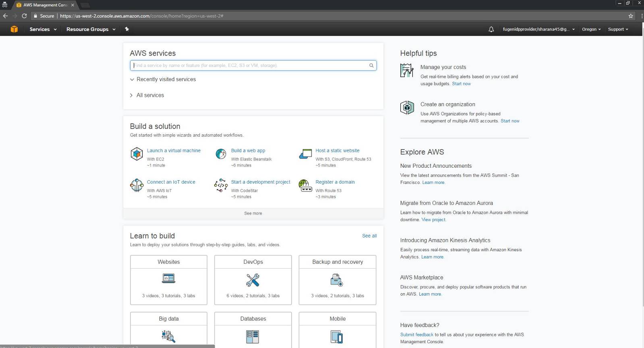Click View project for Oracle to Aurora
Image resolution: width=644 pixels, height=348 pixels.
coord(433,220)
